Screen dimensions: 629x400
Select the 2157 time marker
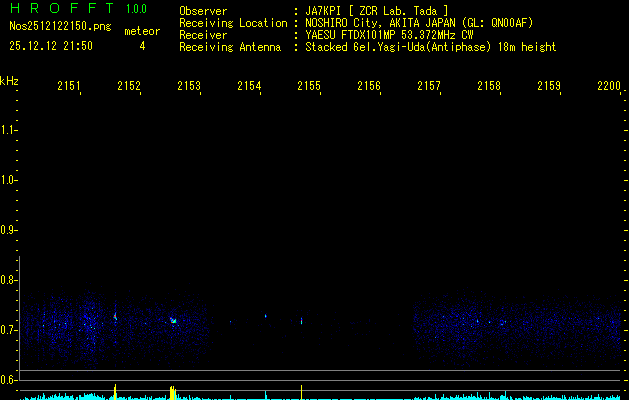coord(429,87)
